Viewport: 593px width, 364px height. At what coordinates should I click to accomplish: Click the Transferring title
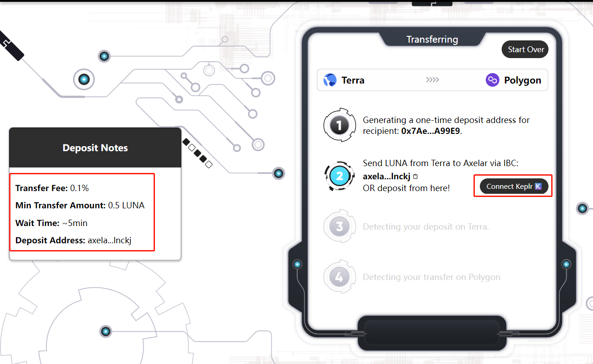coord(432,39)
